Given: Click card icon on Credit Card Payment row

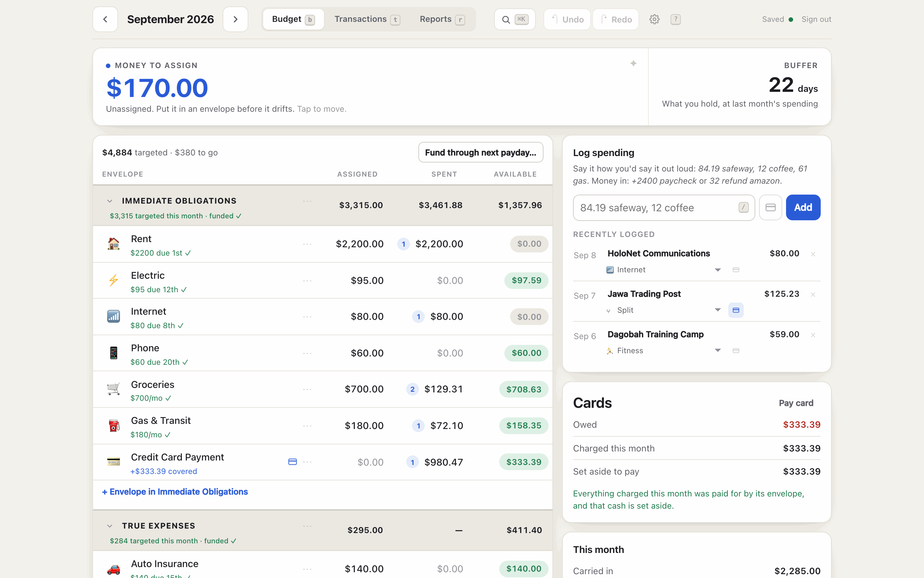Looking at the screenshot, I should 293,462.
